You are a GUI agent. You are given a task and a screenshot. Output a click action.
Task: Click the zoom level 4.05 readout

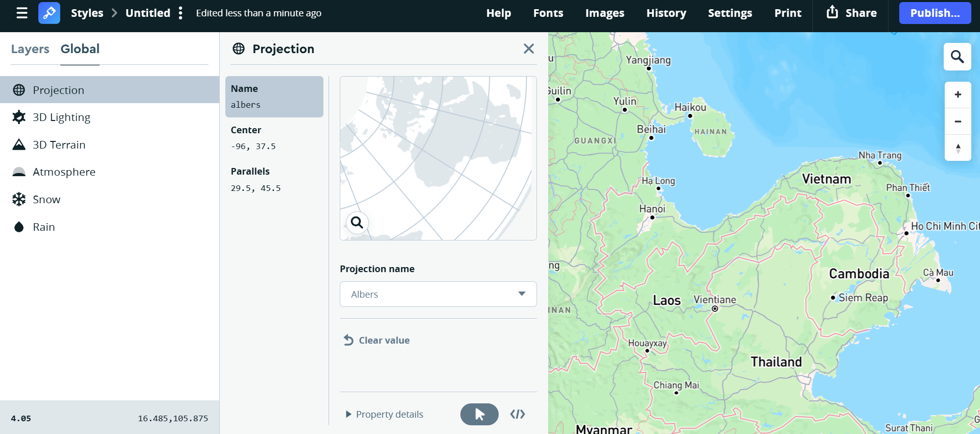21,418
